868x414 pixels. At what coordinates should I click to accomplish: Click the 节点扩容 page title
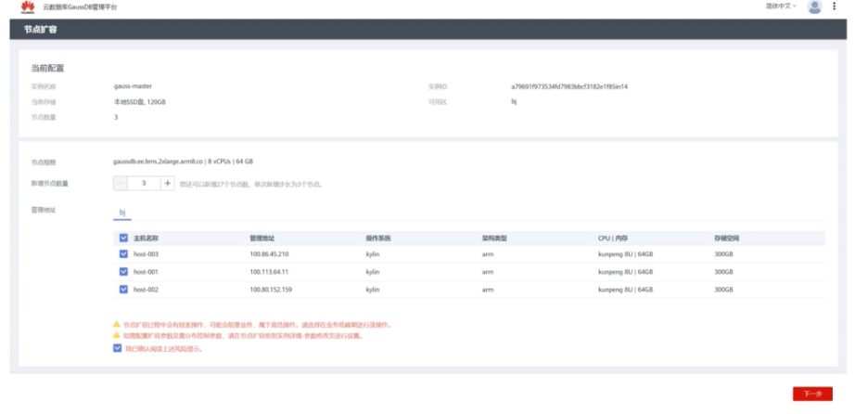(x=40, y=30)
